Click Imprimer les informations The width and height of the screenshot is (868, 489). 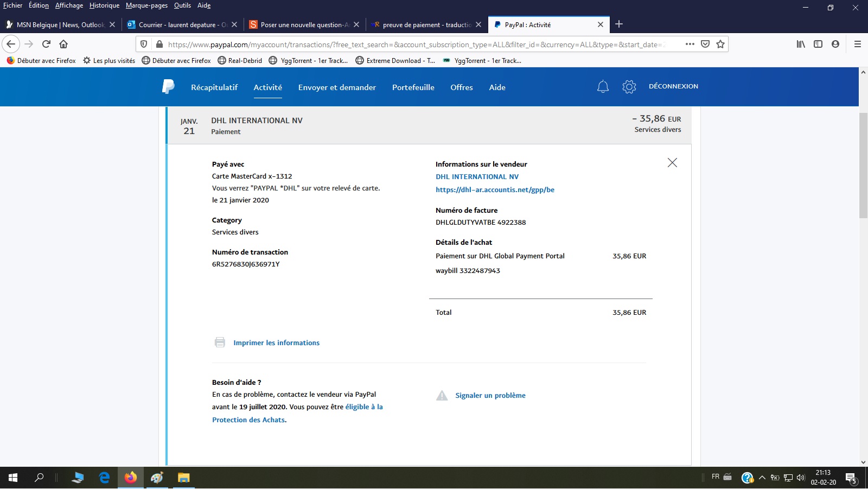[277, 342]
